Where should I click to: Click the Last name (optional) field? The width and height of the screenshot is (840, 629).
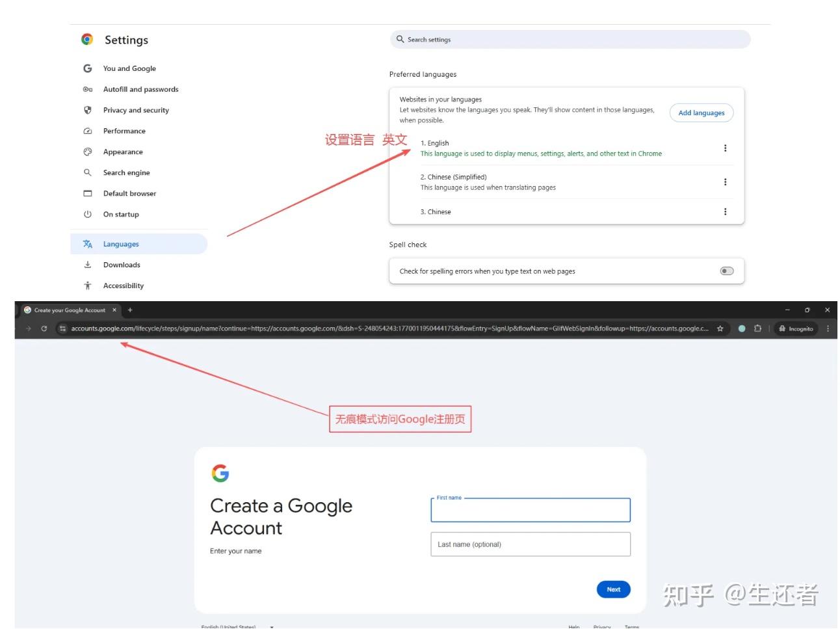531,544
